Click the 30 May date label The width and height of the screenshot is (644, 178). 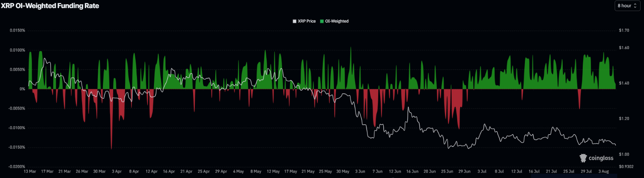[342, 172]
